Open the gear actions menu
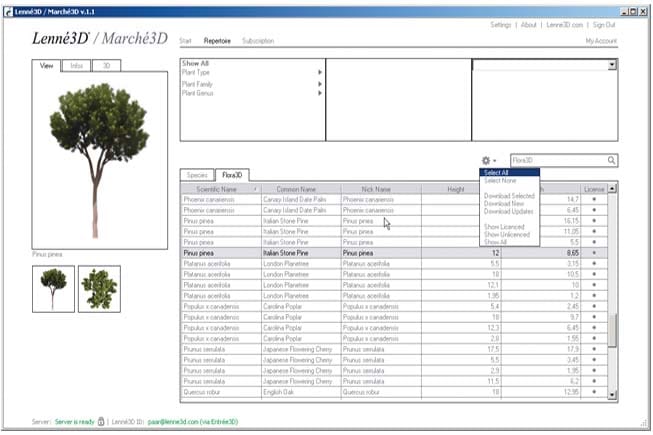653x435 pixels. point(488,161)
